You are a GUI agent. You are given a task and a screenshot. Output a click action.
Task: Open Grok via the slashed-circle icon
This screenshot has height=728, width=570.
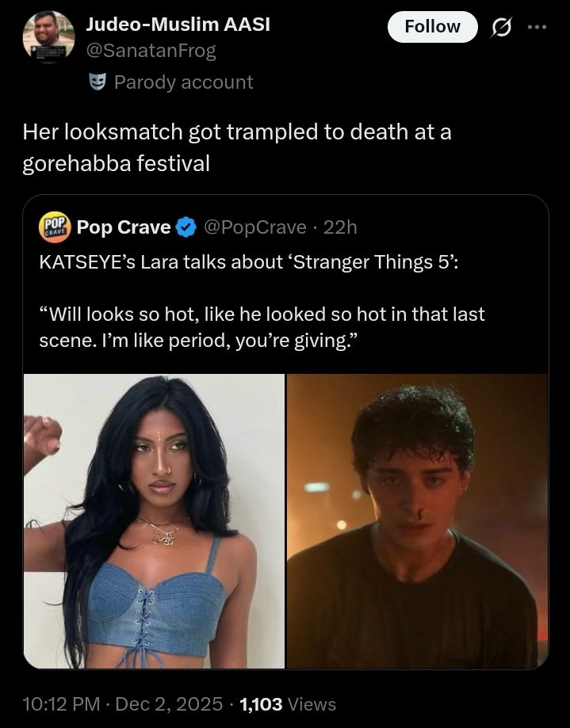coord(501,28)
